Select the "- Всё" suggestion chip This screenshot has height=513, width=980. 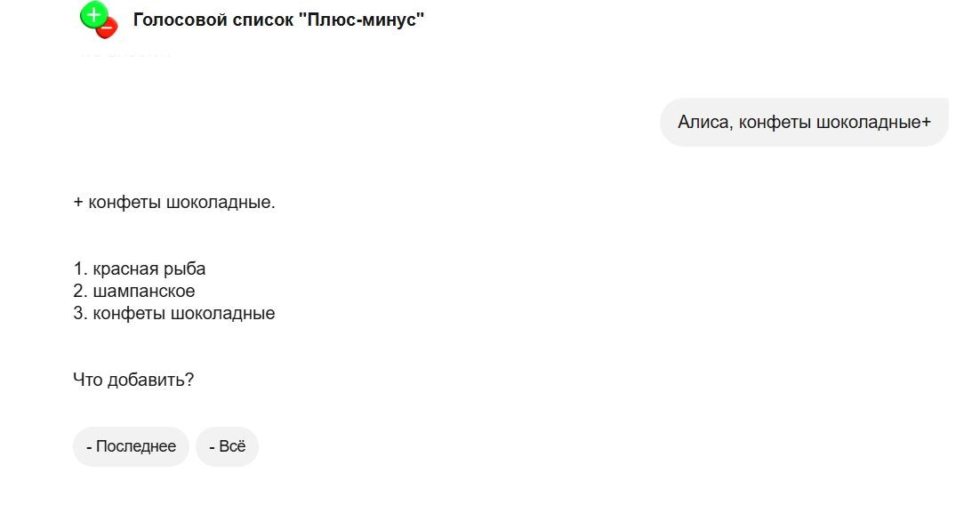227,446
